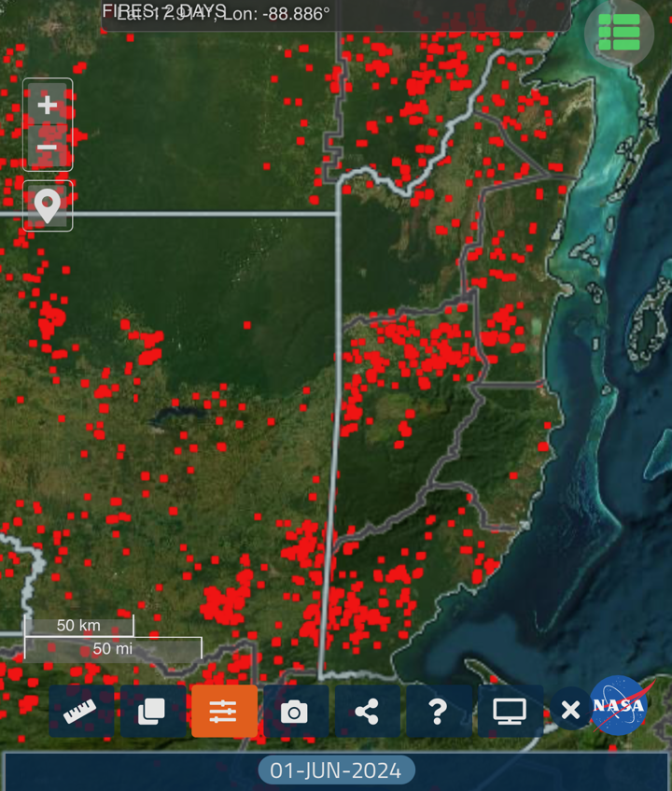Close the toolbar with the X button

pos(570,711)
